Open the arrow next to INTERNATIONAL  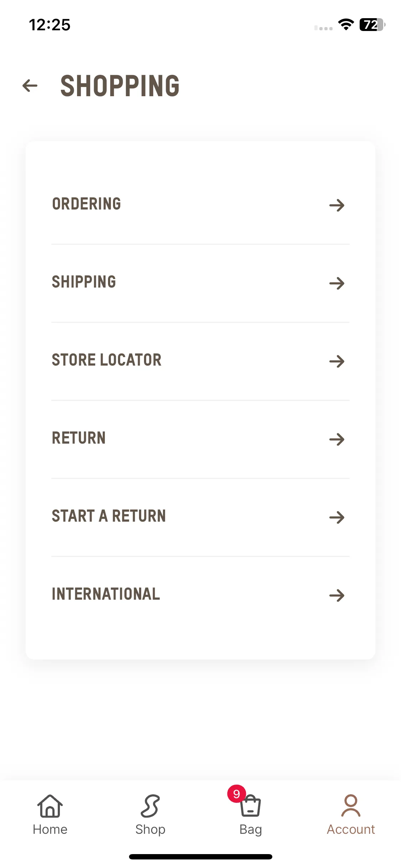pyautogui.click(x=337, y=595)
